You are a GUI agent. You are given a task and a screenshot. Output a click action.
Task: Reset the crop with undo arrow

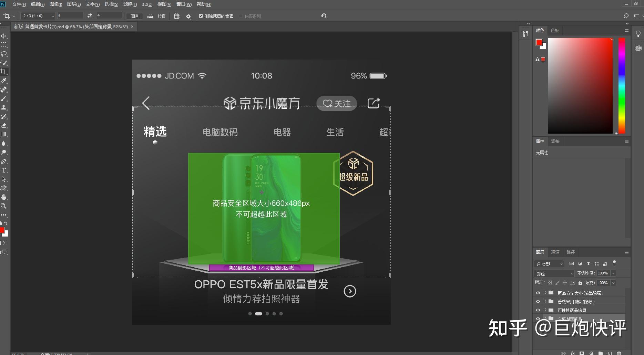pyautogui.click(x=324, y=16)
